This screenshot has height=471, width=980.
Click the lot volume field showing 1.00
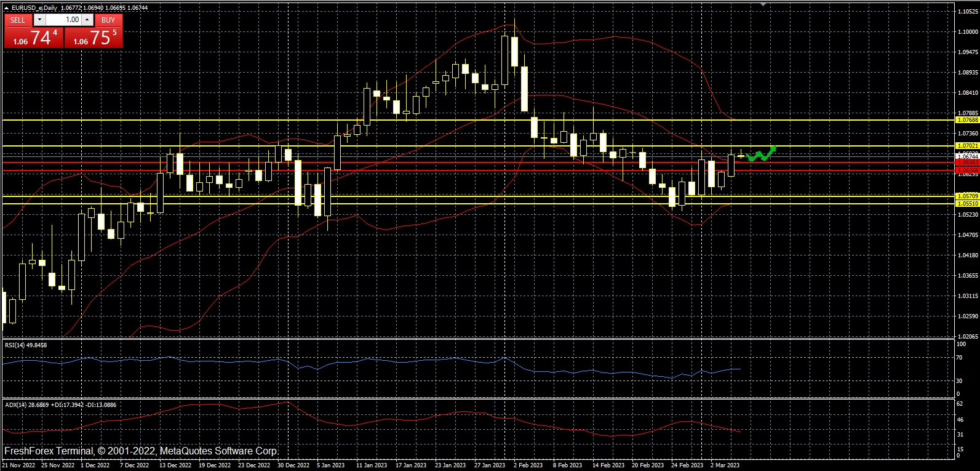coord(64,20)
